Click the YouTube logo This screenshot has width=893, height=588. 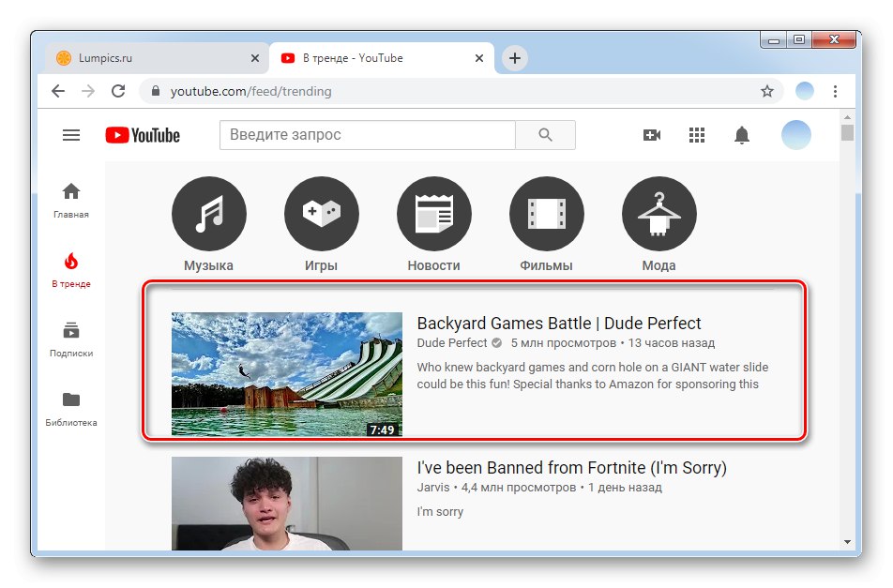(145, 134)
